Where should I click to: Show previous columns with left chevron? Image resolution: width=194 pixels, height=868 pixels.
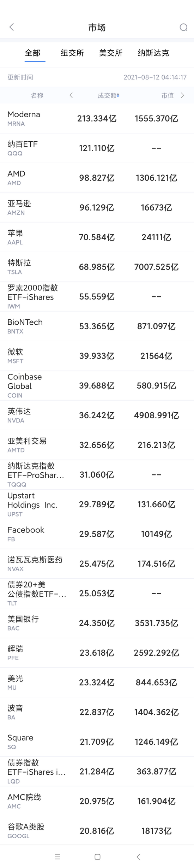pos(71,95)
